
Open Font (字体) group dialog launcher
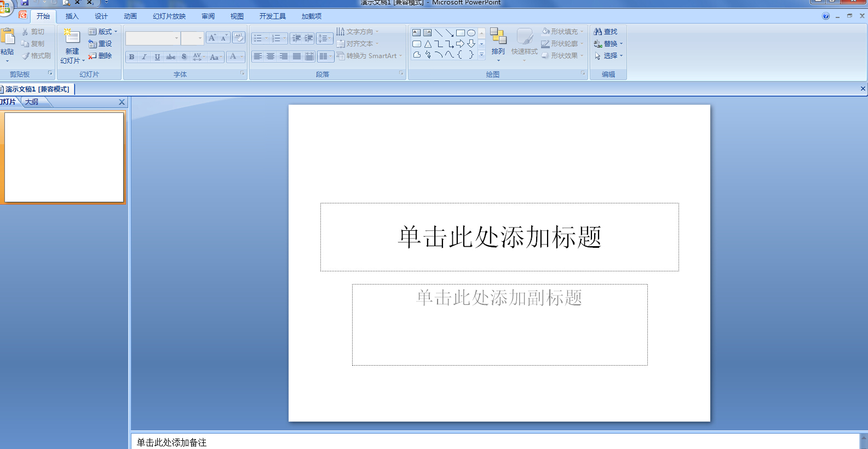click(243, 73)
